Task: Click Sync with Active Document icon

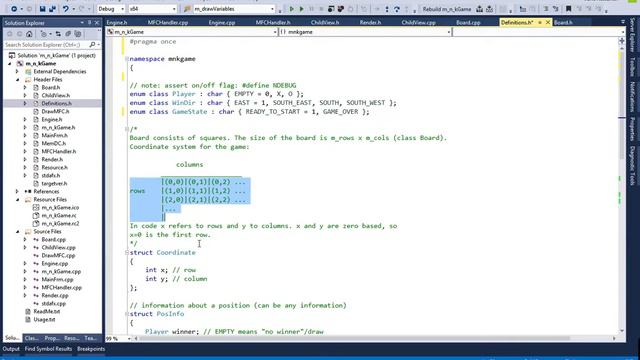Action: pos(58,34)
